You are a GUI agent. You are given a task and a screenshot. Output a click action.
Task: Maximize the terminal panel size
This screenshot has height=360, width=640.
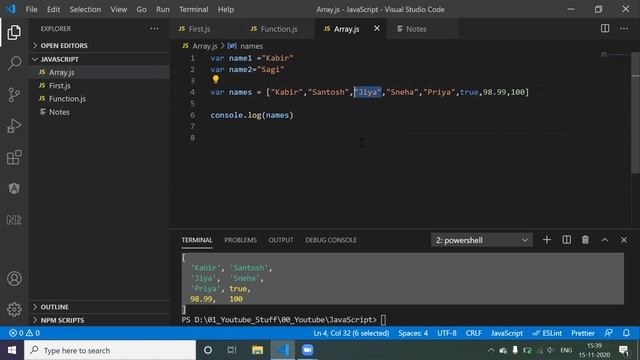[x=604, y=240]
